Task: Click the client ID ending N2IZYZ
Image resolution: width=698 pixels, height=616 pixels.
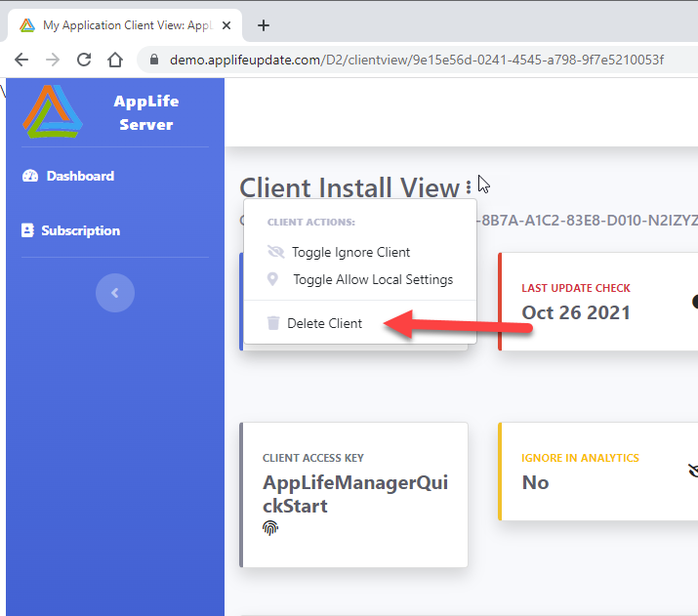Action: point(587,221)
